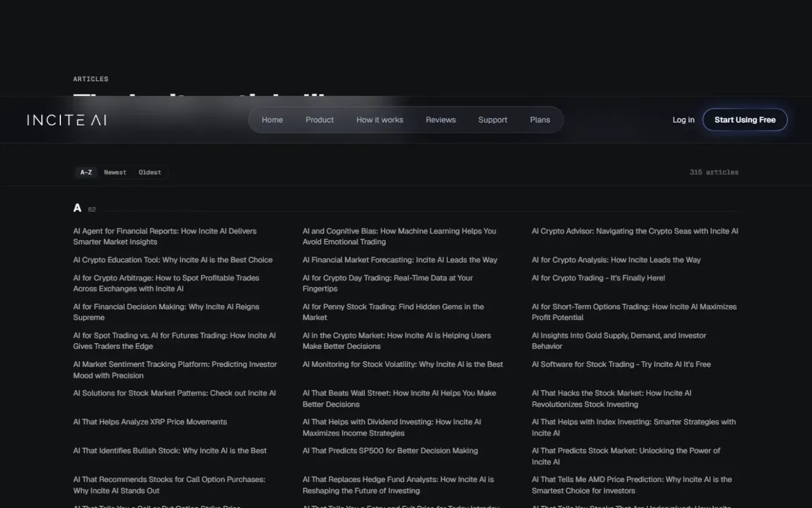Open the Support page

pos(492,120)
